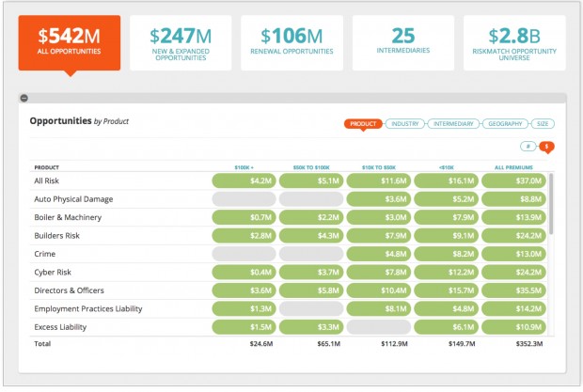Image resolution: width=583 pixels, height=392 pixels.
Task: Click the $106M Renewal Opportunities card
Action: pos(291,42)
